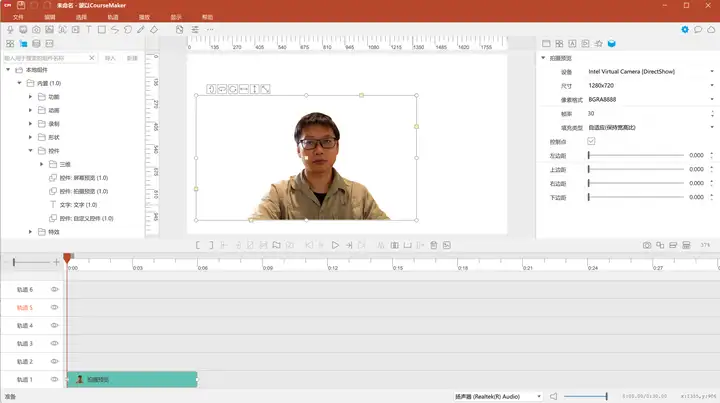Image resolution: width=720 pixels, height=403 pixels.
Task: Select the image insert tool in toolbar
Action: 49,29
